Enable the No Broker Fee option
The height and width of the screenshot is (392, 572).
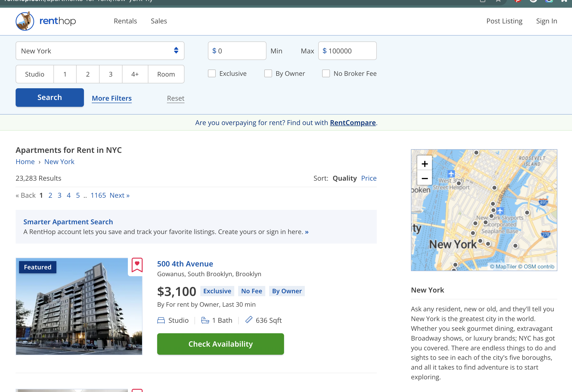[326, 73]
